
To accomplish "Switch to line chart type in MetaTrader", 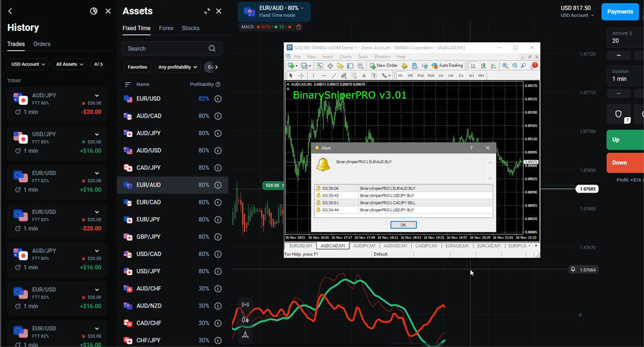I will tap(493, 66).
